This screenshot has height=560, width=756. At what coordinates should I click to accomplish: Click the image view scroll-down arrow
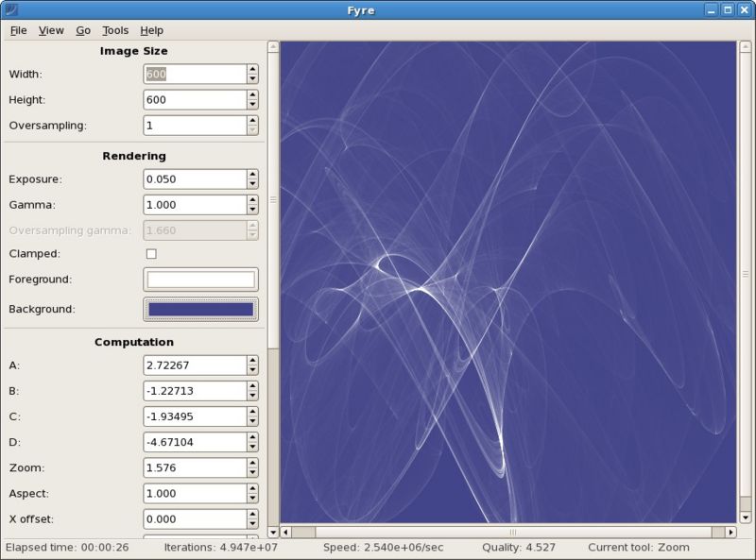click(x=746, y=518)
